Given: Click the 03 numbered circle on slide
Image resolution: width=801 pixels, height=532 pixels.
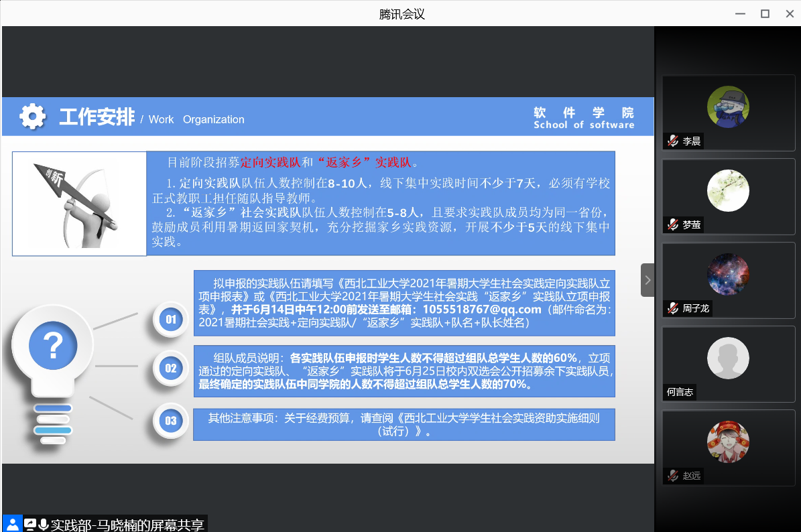Looking at the screenshot, I should click(171, 421).
